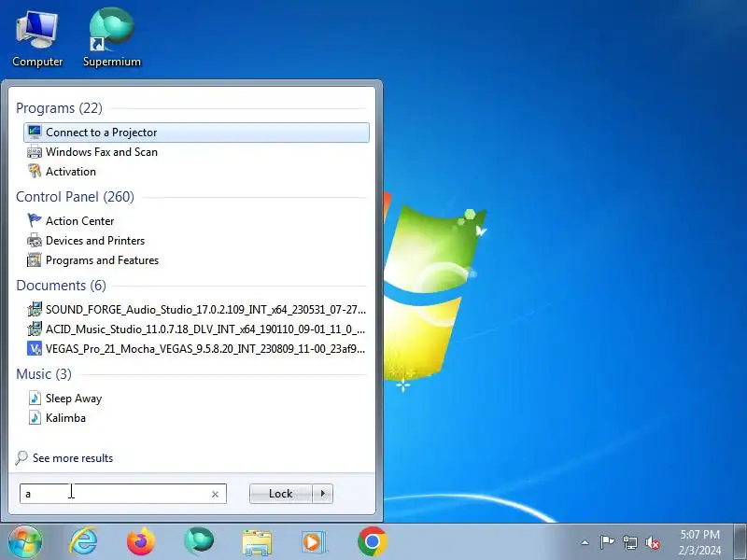Open Windows Fax and Scan result
747x560 pixels.
[x=196, y=152]
